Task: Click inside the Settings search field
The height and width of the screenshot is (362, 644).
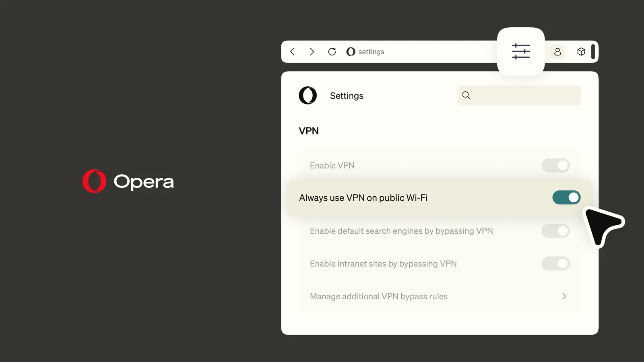Action: [x=519, y=95]
